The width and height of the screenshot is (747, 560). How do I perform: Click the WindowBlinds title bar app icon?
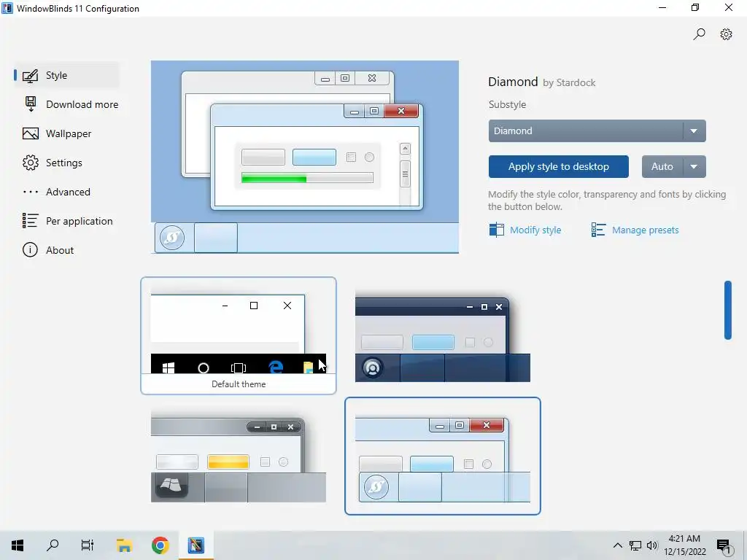[7, 8]
